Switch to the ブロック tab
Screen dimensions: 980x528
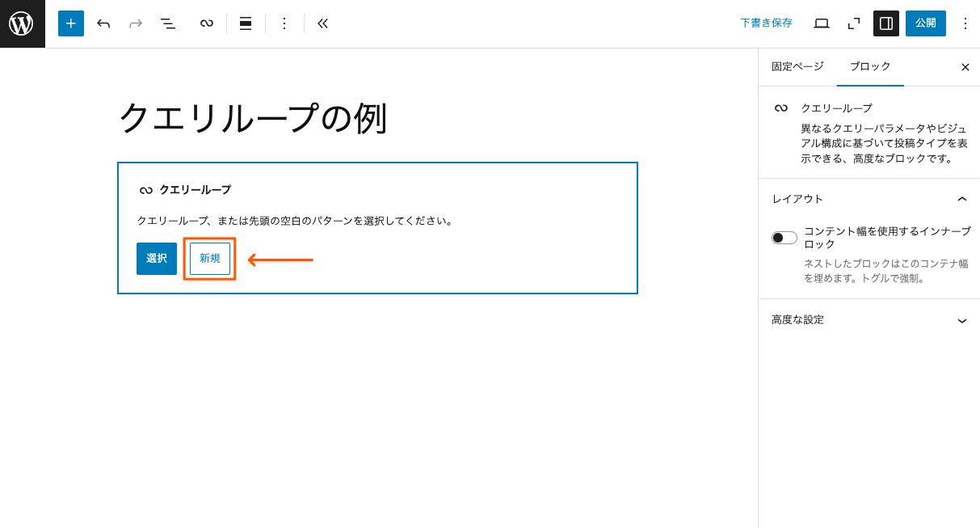[869, 67]
